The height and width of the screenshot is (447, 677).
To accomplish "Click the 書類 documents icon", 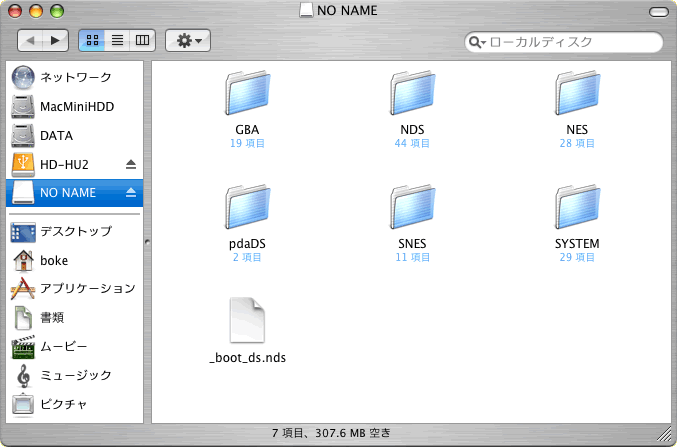I will tap(23, 318).
